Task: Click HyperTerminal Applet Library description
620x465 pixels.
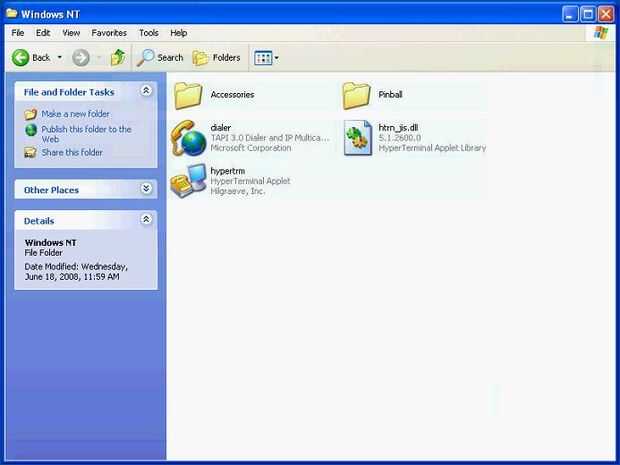Action: (432, 148)
